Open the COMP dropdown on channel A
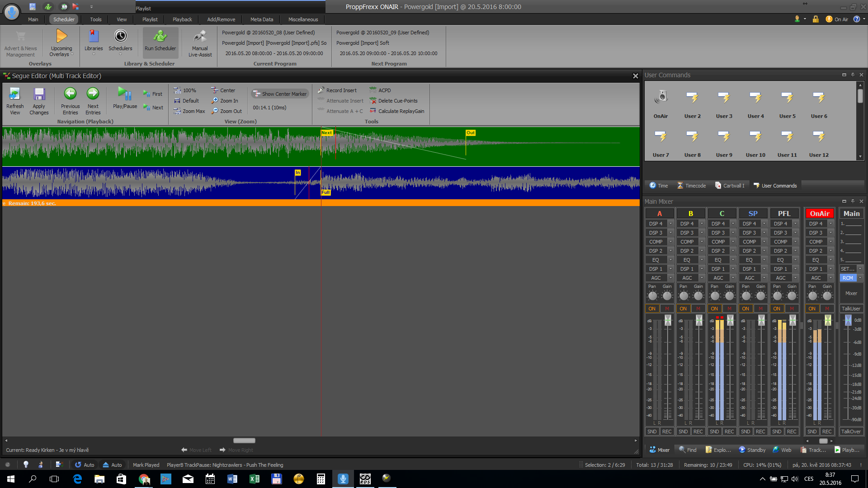The image size is (868, 488). (670, 242)
